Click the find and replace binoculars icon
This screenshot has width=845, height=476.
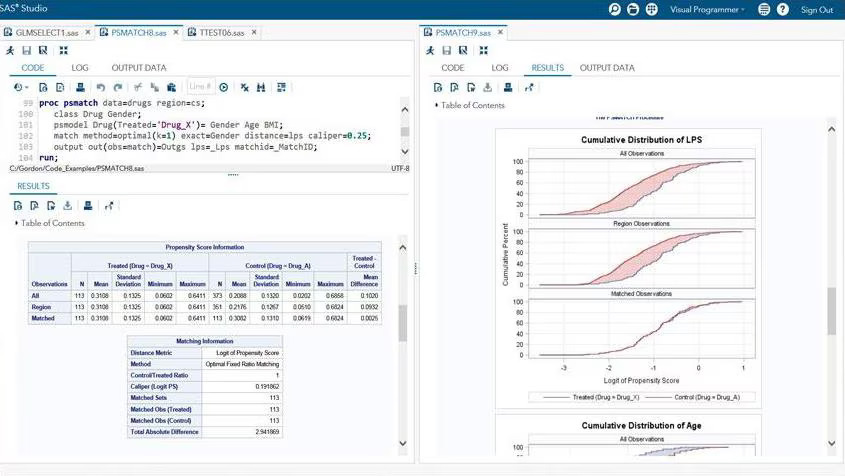coord(261,87)
